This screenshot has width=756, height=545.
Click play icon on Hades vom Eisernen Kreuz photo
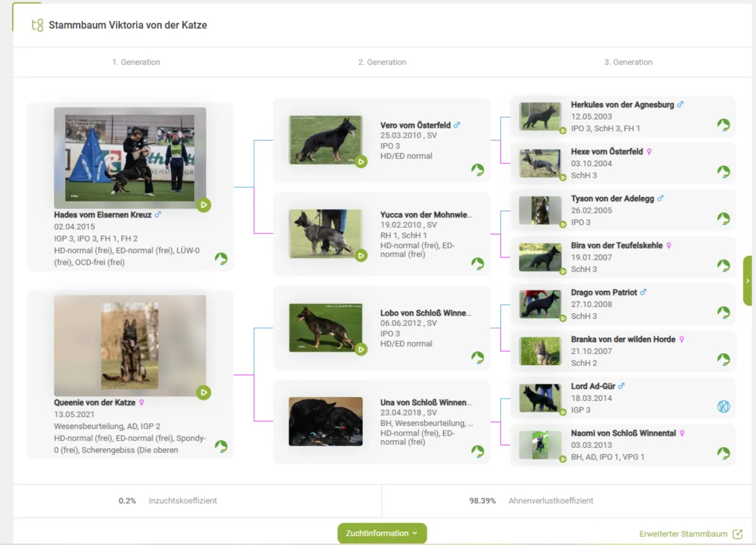[203, 205]
